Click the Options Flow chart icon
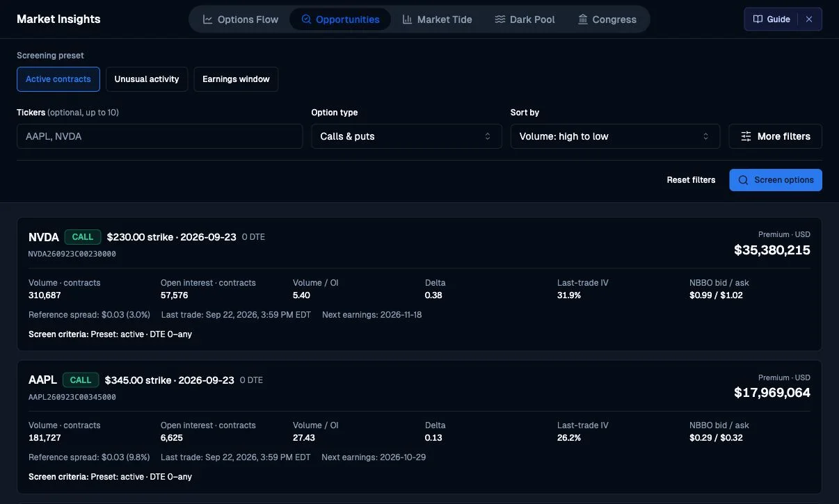839x504 pixels. (208, 19)
